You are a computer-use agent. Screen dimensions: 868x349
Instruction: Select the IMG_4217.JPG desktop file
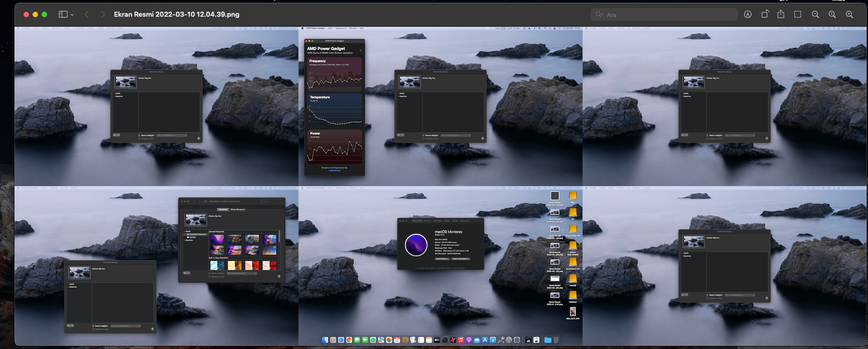[573, 312]
